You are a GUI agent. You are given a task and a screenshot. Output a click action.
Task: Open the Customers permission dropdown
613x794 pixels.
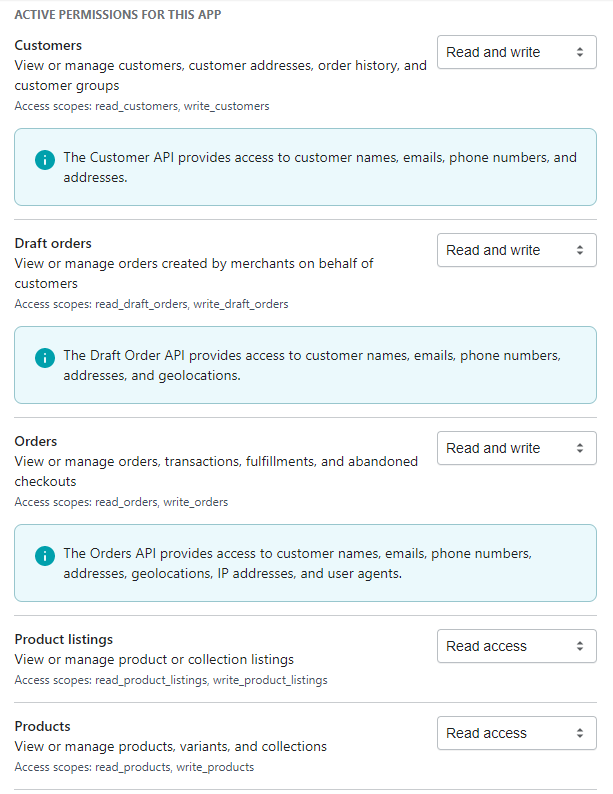(x=517, y=52)
